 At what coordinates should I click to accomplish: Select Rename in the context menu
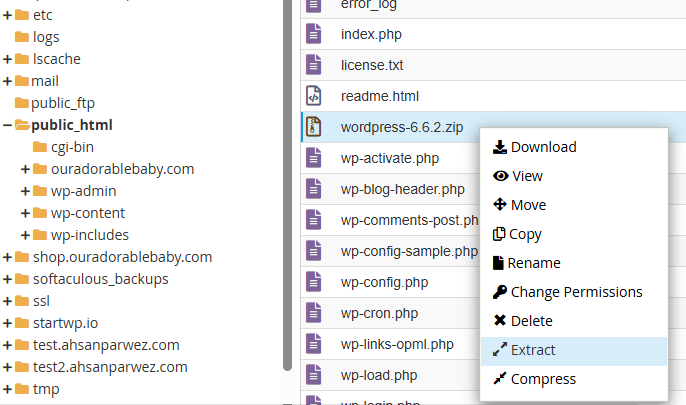click(x=533, y=263)
